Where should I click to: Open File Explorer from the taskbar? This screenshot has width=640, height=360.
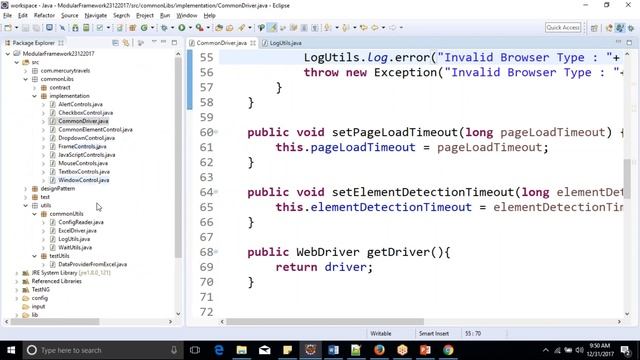(242, 350)
